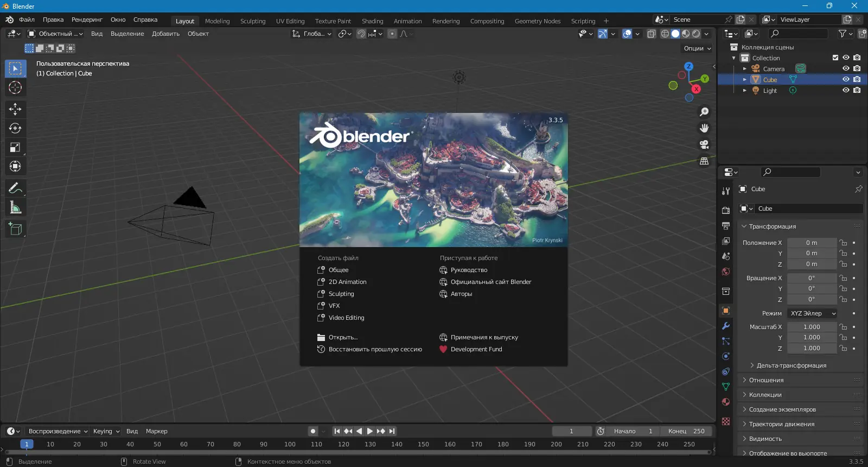The height and width of the screenshot is (467, 868).
Task: Expand the Дельта-трансформация panel
Action: point(791,365)
